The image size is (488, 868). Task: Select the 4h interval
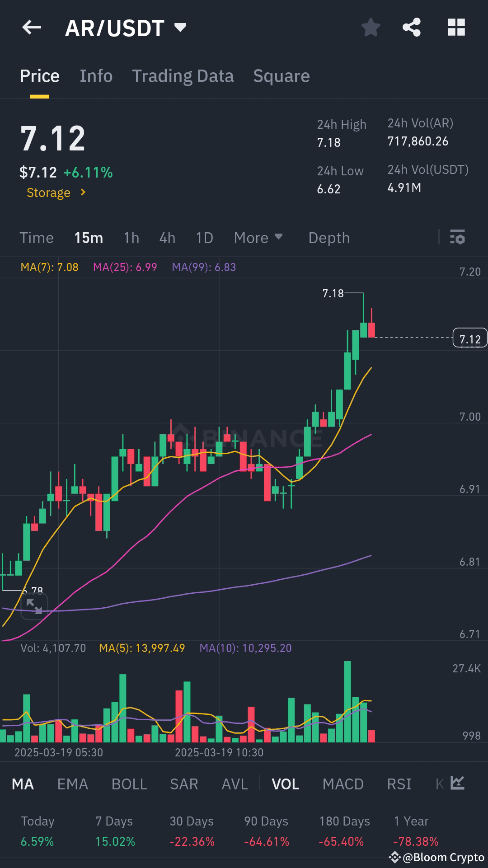click(x=167, y=238)
